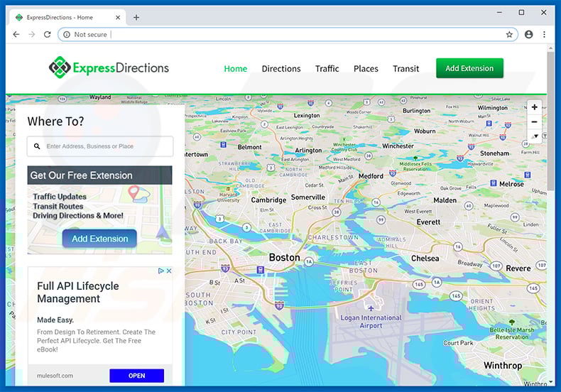Image resolution: width=561 pixels, height=392 pixels.
Task: Click the blue Add Extension promo button
Action: pyautogui.click(x=99, y=239)
